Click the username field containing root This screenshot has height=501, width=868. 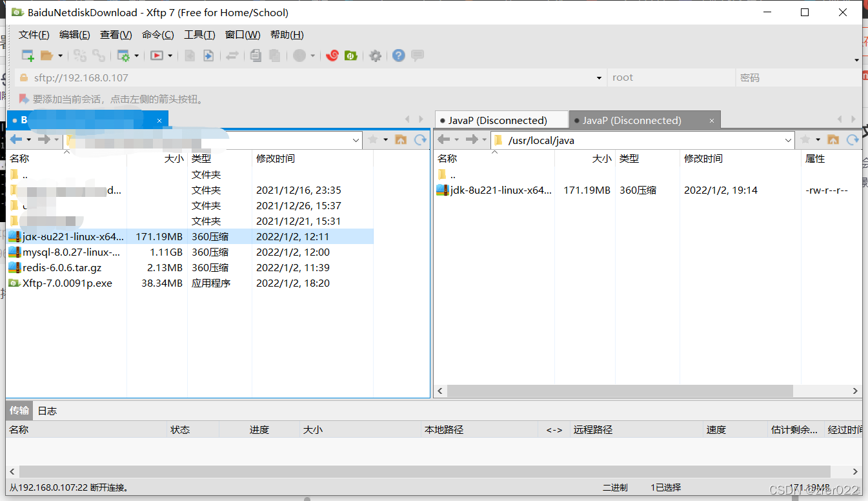(x=671, y=77)
